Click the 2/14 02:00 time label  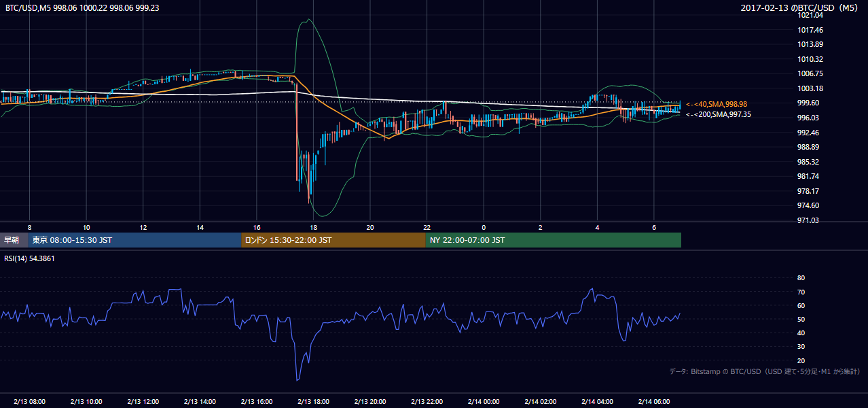[x=541, y=401]
